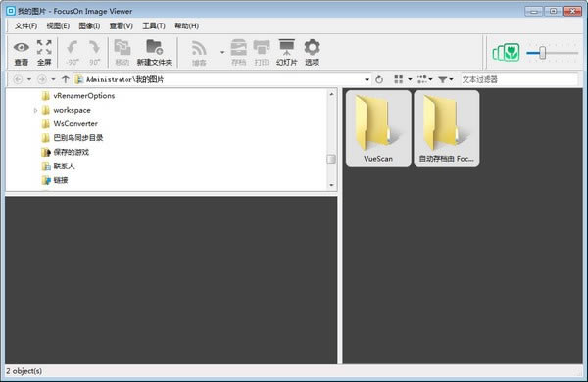The image size is (588, 382).
Task: Click the back navigation arrow
Action: [18, 79]
